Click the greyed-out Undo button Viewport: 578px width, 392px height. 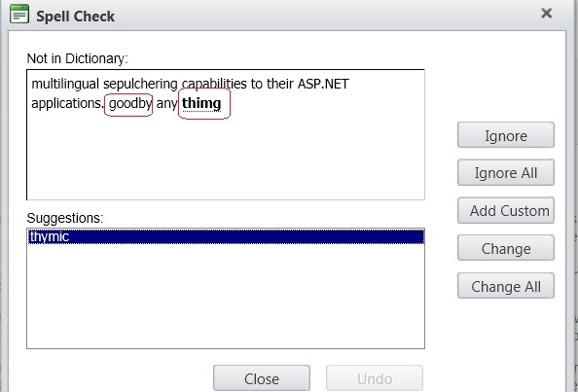375,378
